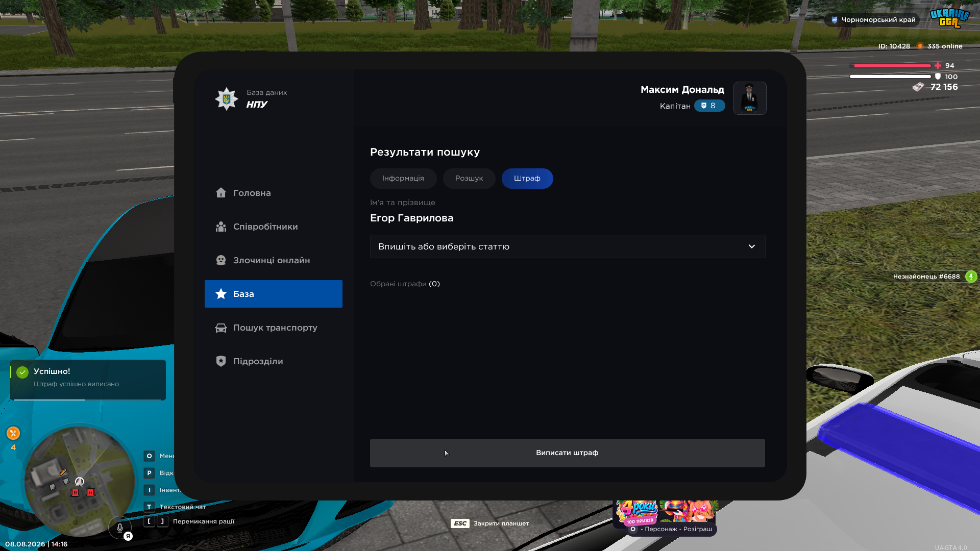Image resolution: width=980 pixels, height=551 pixels.
Task: Select the Штраф tab
Action: pos(527,179)
